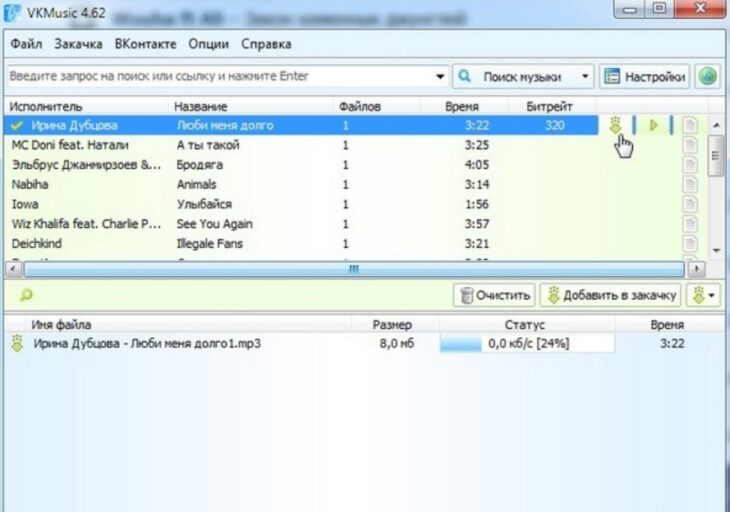Click the 320 bitrate value
The image size is (730, 512).
click(x=554, y=125)
